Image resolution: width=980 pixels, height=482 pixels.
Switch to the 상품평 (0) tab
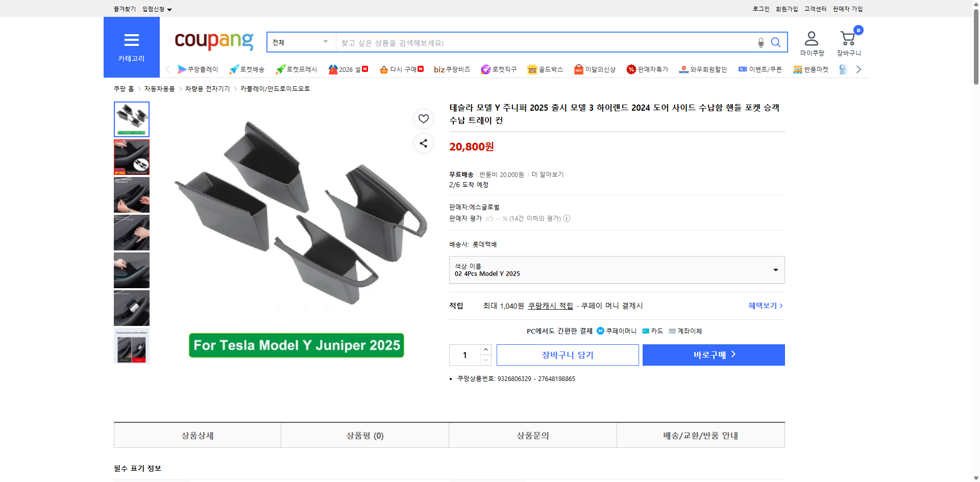tap(364, 435)
